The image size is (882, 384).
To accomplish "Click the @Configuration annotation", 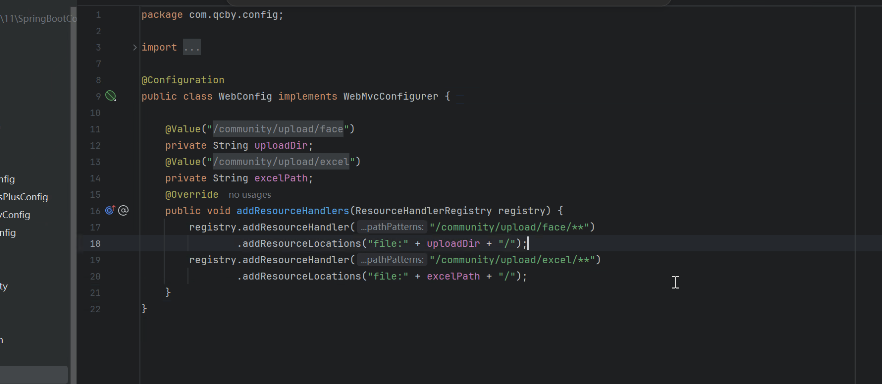I will click(x=183, y=80).
